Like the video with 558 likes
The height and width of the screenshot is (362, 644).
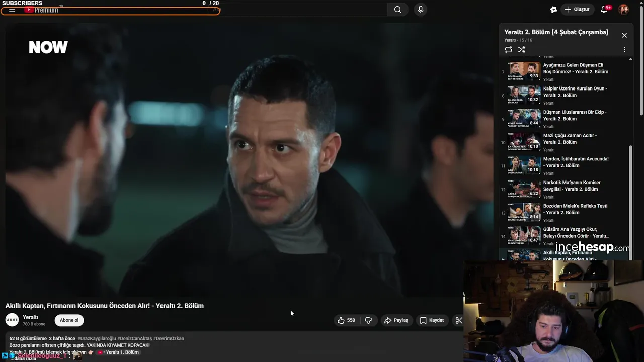coord(347,320)
